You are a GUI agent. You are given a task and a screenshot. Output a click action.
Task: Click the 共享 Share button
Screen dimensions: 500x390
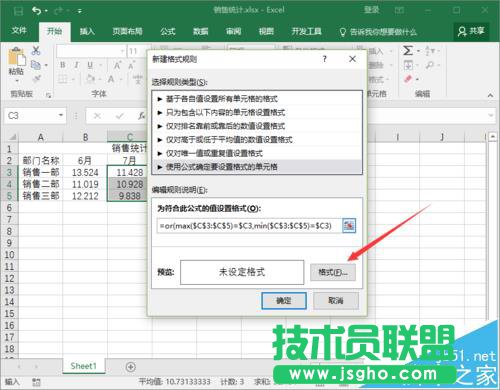pos(471,32)
